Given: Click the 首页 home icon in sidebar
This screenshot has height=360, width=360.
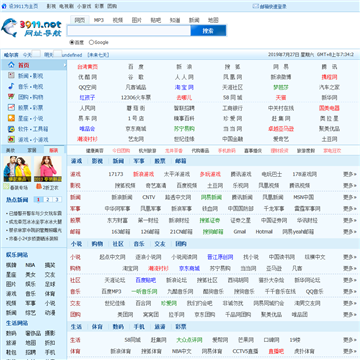Looking at the screenshot, I should click(x=11, y=65).
